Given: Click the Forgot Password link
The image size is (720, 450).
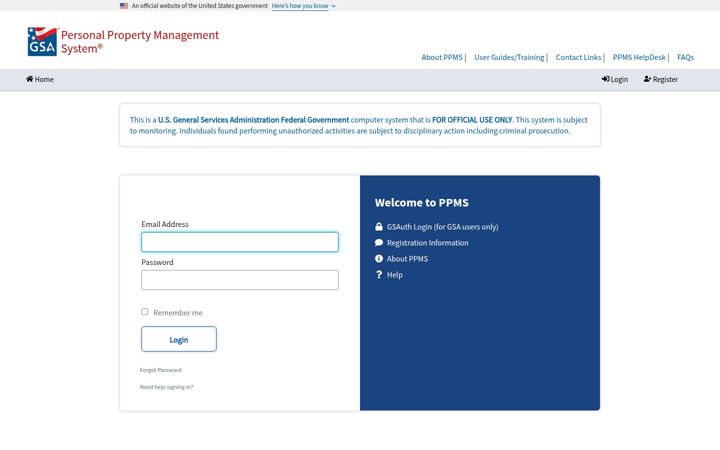Looking at the screenshot, I should coord(161,370).
